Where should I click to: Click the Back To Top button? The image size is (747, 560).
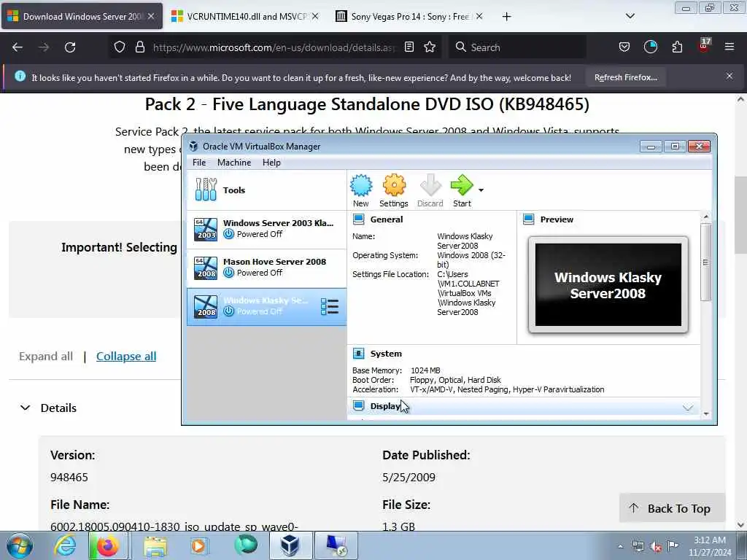click(672, 508)
